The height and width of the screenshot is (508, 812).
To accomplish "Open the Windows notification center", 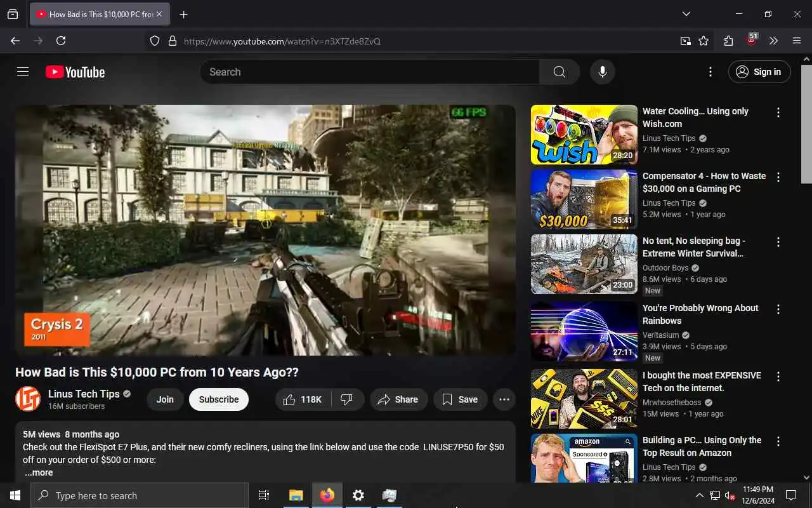I will [791, 495].
